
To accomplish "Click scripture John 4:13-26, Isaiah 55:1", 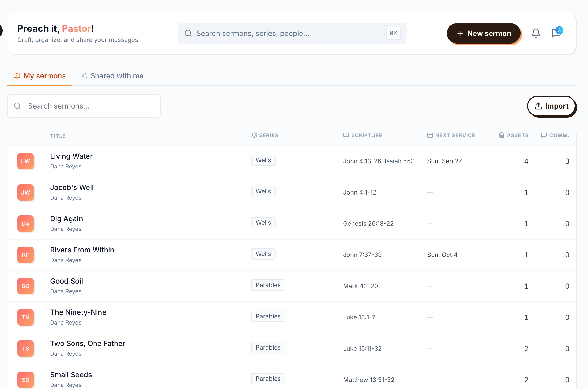I will pos(379,161).
